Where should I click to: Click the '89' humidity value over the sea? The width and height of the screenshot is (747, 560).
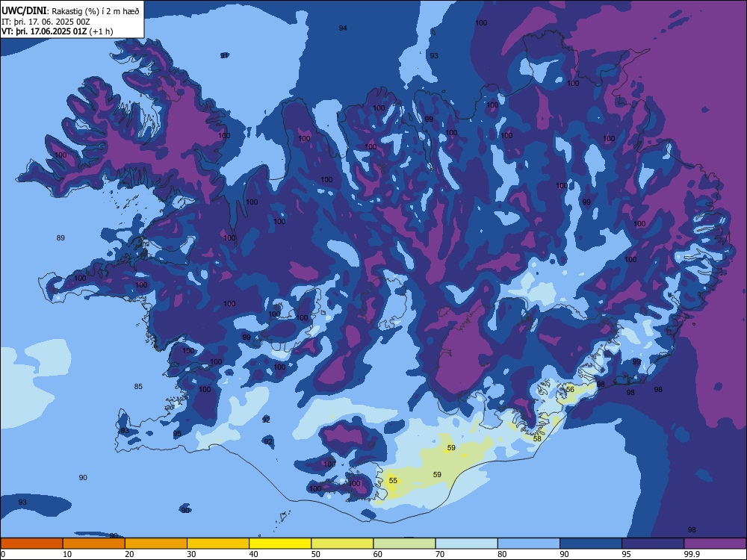coord(61,237)
